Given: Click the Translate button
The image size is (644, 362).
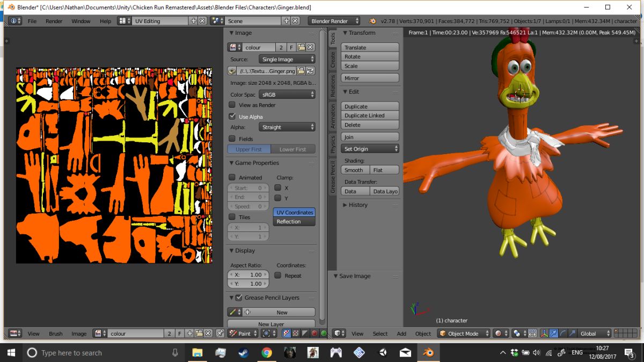Looking at the screenshot, I should pyautogui.click(x=370, y=47).
